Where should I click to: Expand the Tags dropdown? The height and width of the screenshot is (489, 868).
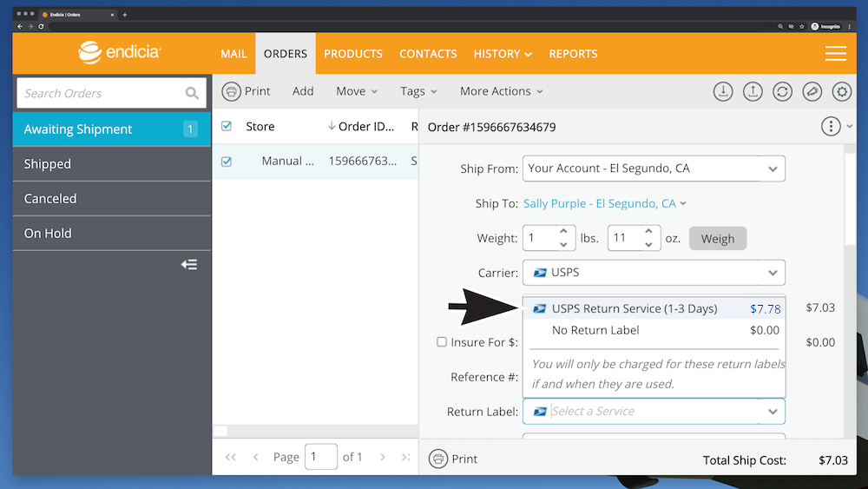pos(418,91)
